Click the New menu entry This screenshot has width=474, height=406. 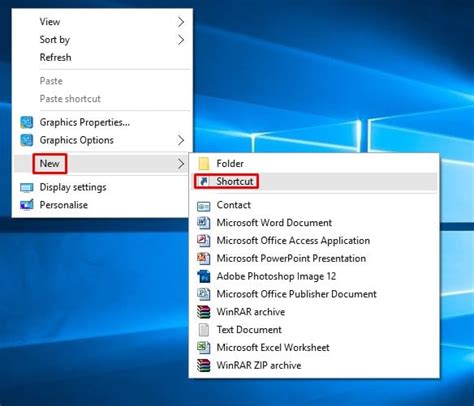click(102, 164)
